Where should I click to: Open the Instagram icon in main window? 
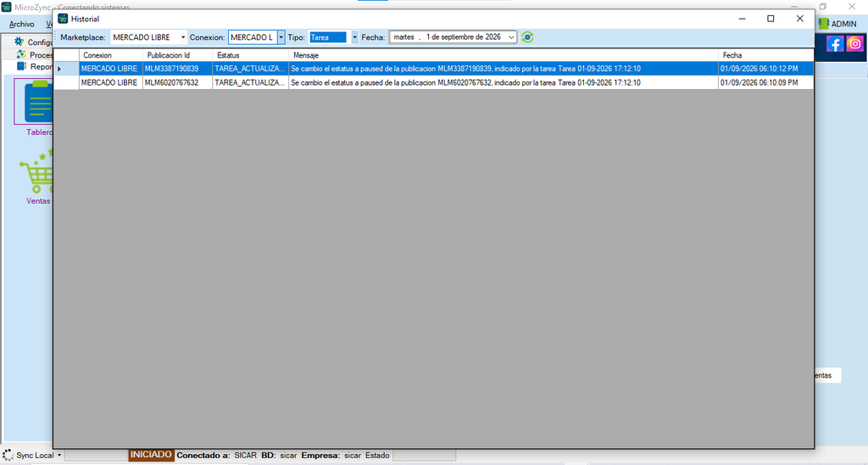pyautogui.click(x=854, y=44)
